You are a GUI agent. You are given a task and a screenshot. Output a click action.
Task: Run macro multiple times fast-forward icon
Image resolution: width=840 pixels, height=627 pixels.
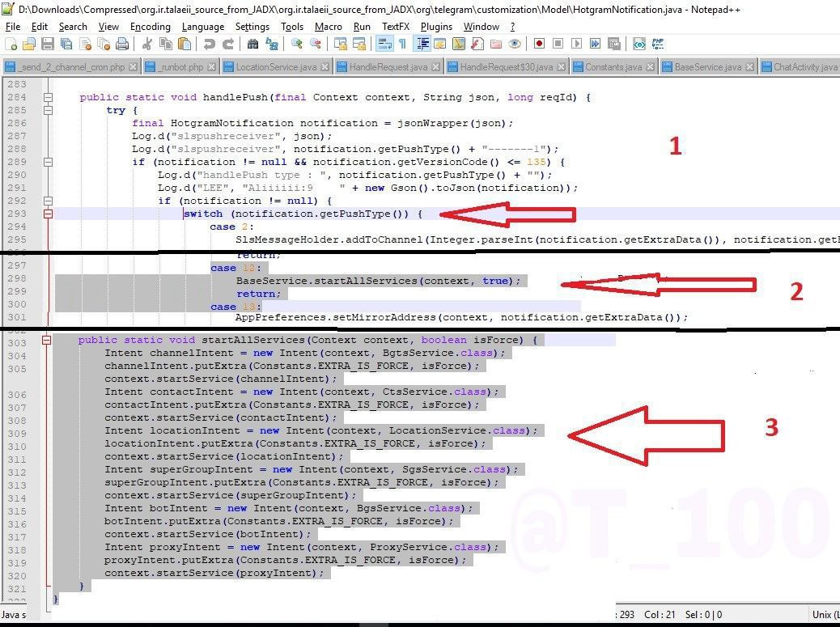click(595, 44)
